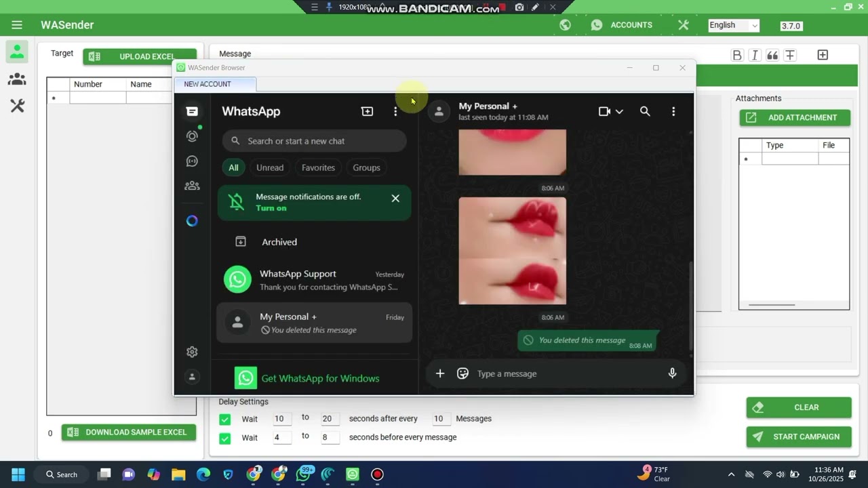Select the single contact sidebar icon

pyautogui.click(x=17, y=52)
